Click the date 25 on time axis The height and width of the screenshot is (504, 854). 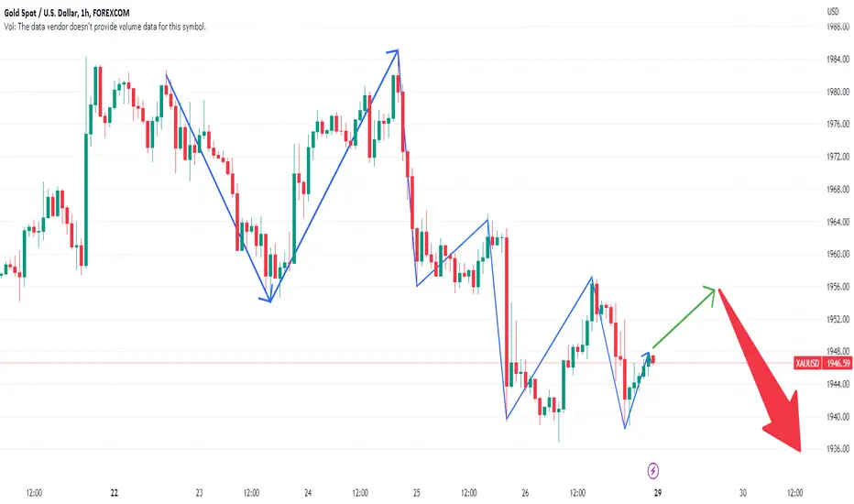(417, 493)
